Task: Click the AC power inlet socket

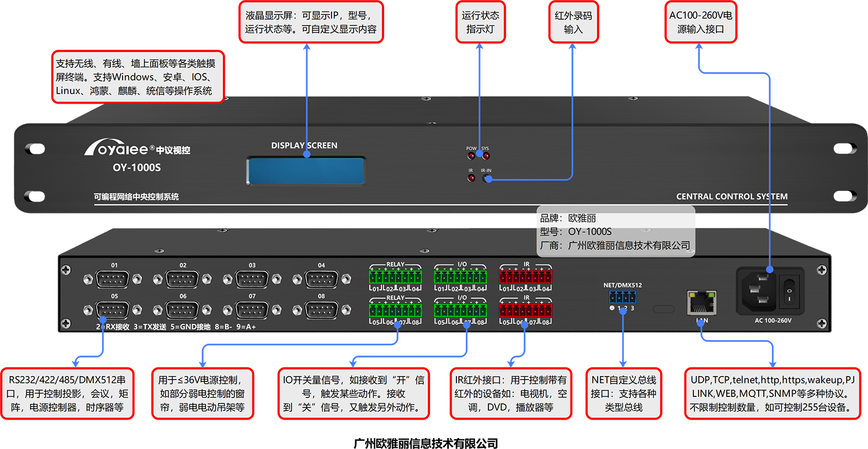Action: [759, 291]
